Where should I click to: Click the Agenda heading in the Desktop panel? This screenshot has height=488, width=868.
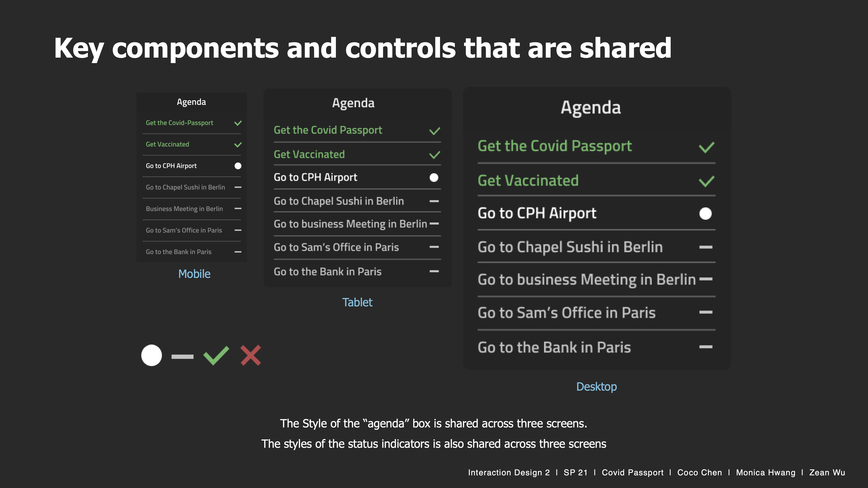tap(591, 108)
